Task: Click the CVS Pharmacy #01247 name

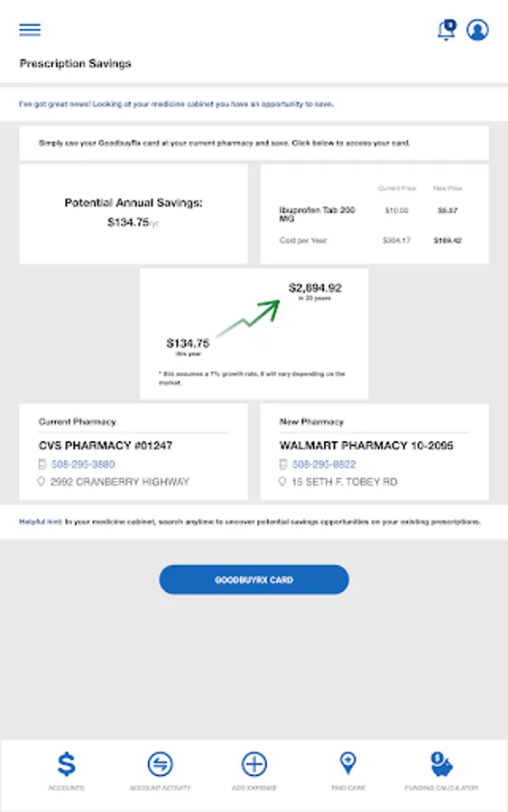Action: click(x=106, y=446)
